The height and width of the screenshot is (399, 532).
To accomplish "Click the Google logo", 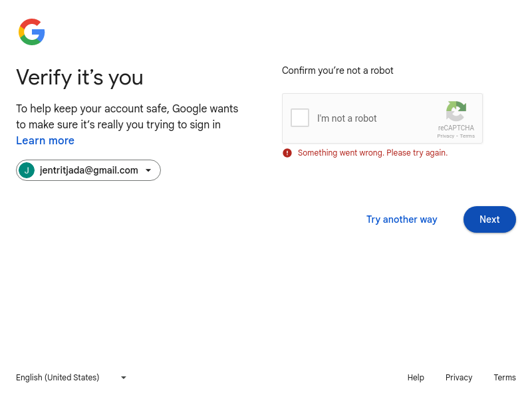I will [x=32, y=32].
